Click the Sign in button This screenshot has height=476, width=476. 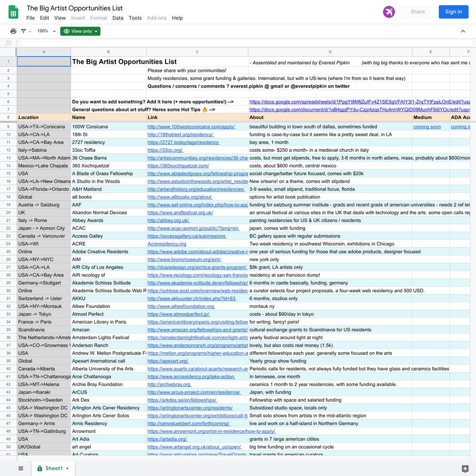453,12
